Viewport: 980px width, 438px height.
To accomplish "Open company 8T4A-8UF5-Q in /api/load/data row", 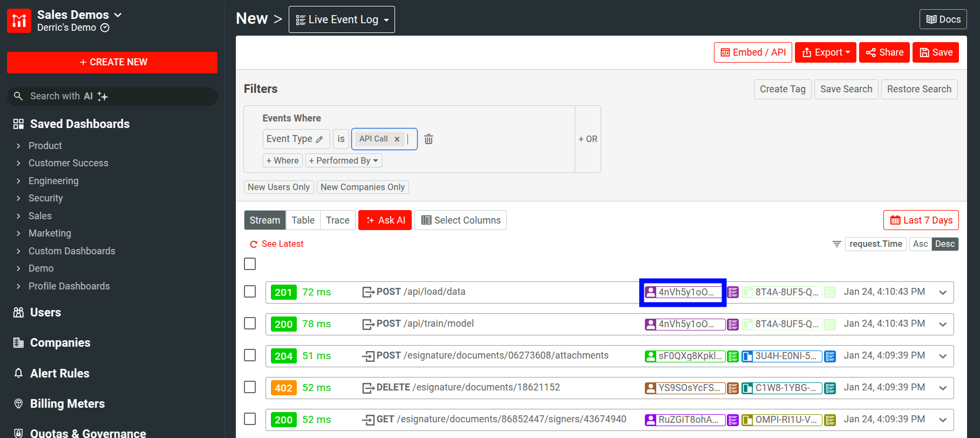I will click(x=782, y=292).
